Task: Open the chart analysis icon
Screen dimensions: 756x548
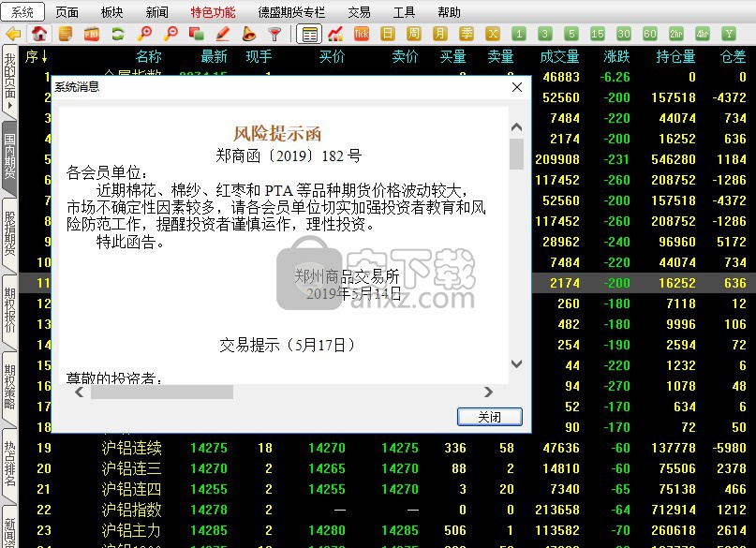Action: click(335, 34)
